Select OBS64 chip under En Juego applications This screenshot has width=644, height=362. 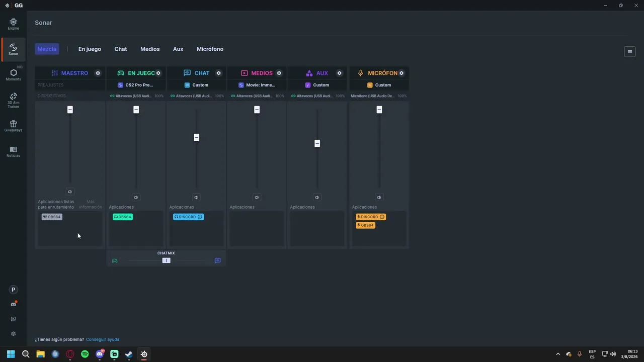pos(123,217)
